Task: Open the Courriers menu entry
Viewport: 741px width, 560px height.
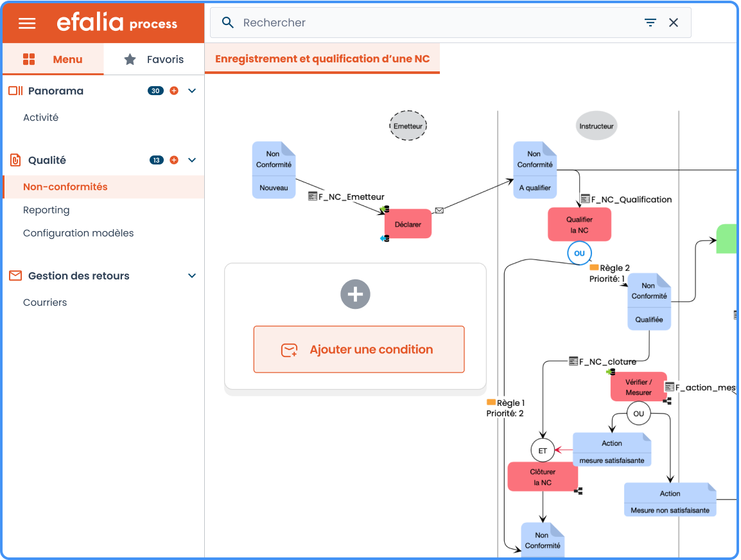Action: click(x=45, y=302)
